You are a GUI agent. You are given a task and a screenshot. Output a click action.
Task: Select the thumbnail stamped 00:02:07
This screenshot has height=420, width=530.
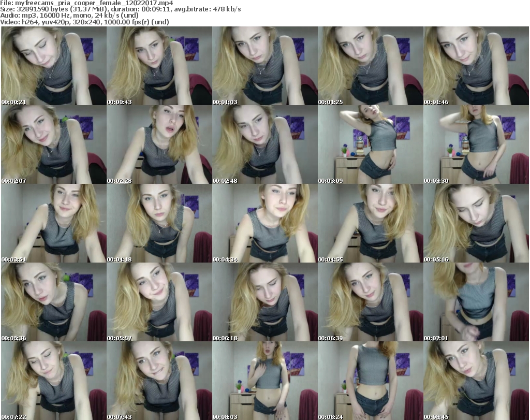click(x=54, y=144)
